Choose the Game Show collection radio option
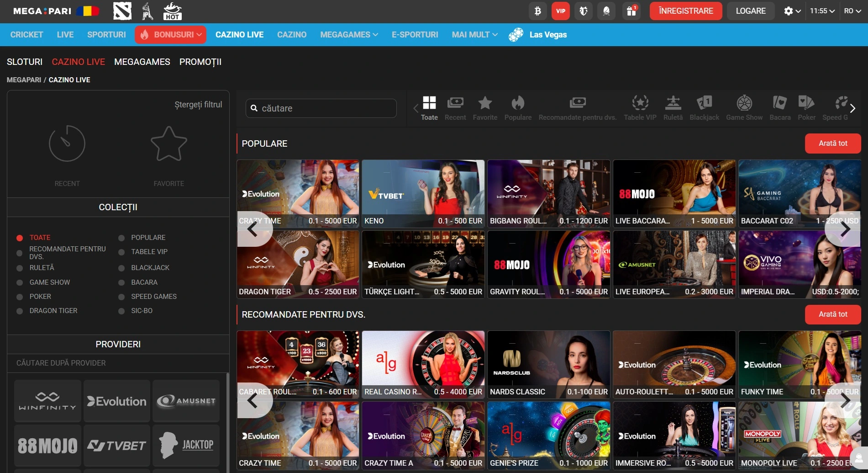This screenshot has height=473, width=868. [x=20, y=283]
